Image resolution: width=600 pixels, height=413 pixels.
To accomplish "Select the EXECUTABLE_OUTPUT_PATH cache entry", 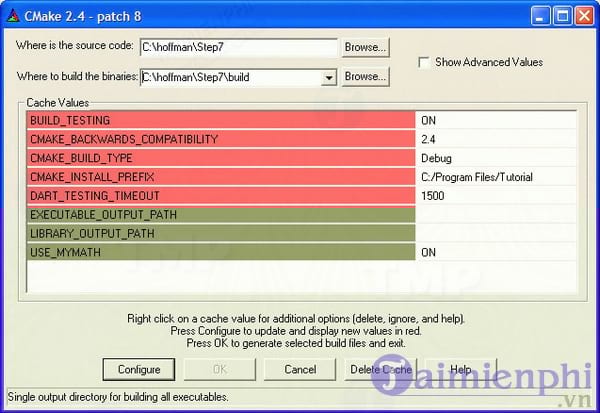I will [x=220, y=215].
